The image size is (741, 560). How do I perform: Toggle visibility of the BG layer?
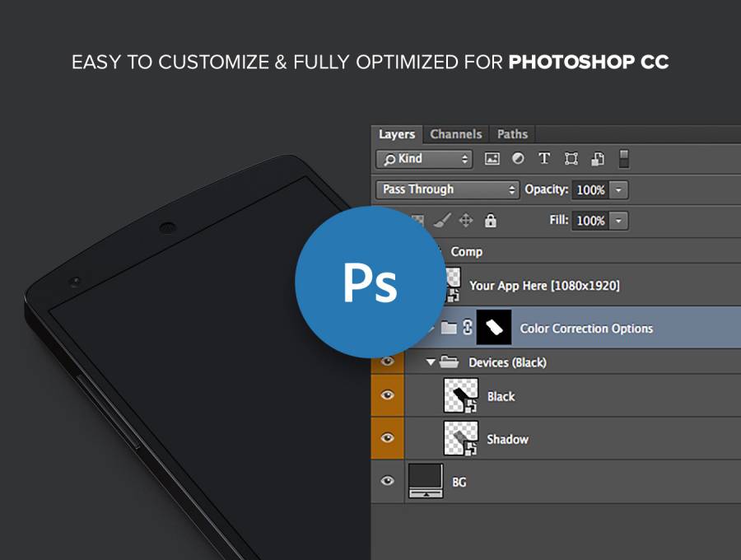[x=387, y=481]
